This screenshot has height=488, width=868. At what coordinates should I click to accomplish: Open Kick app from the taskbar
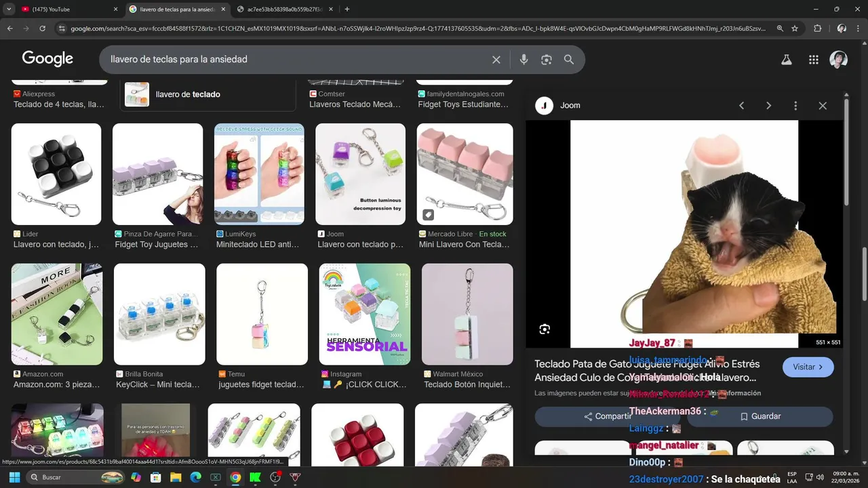[255, 477]
